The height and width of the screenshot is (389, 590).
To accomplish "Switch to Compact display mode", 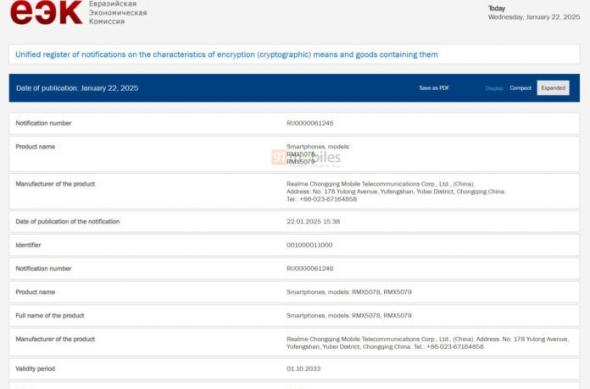I will [x=520, y=88].
